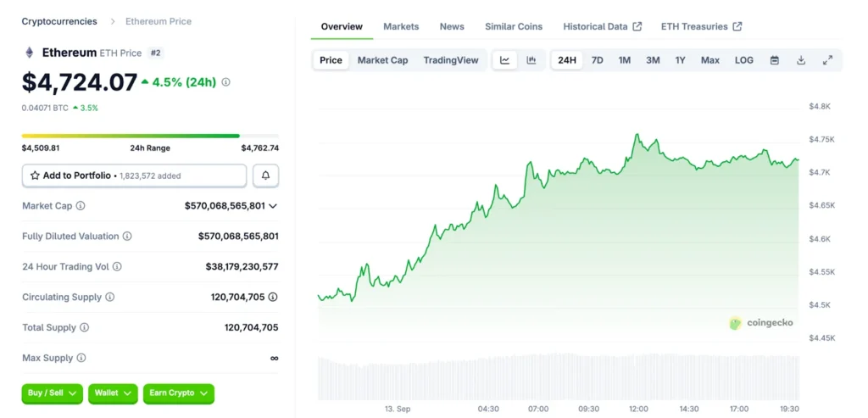Expand chart to fullscreen icon
The width and height of the screenshot is (868, 418).
827,60
